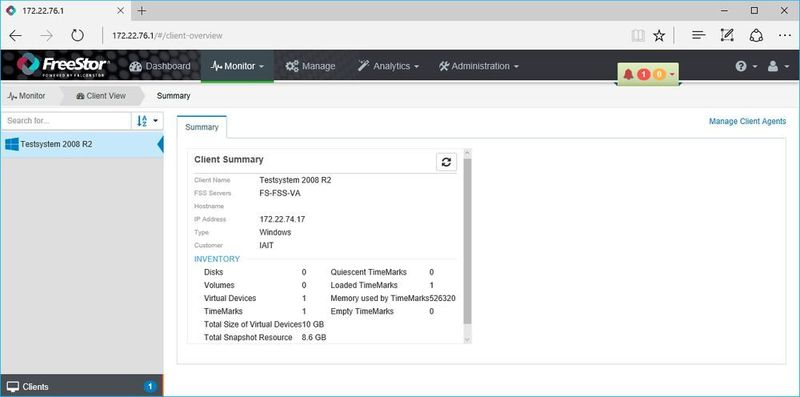Click the Quiescent TimeMarks row
This screenshot has width=800, height=397.
pyautogui.click(x=382, y=272)
